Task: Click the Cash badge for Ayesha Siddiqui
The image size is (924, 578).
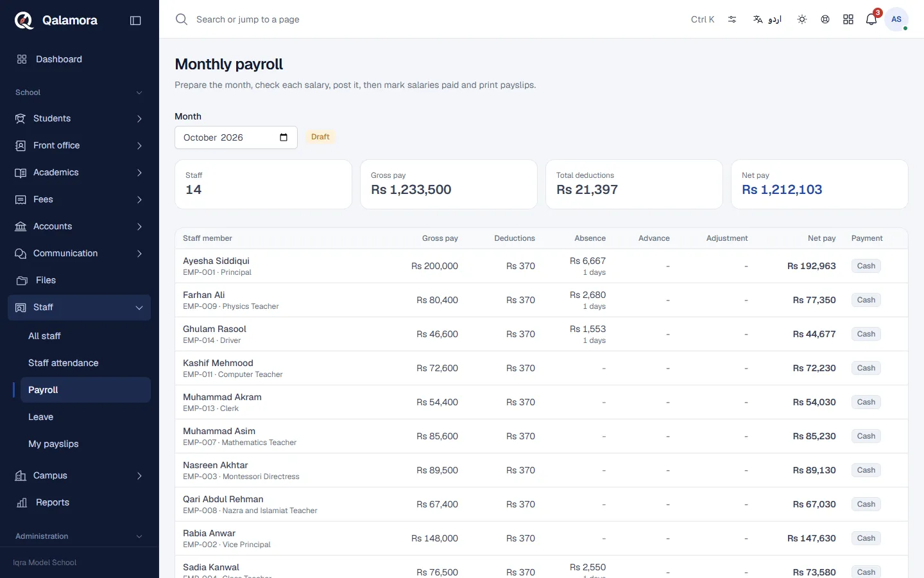Action: [866, 266]
